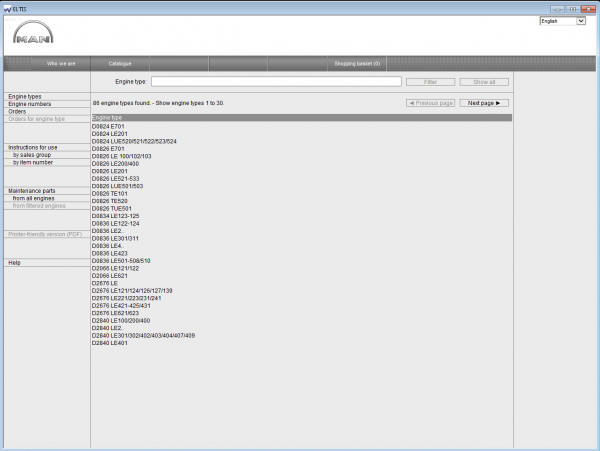
Task: Click the Previous page button
Action: coord(430,103)
